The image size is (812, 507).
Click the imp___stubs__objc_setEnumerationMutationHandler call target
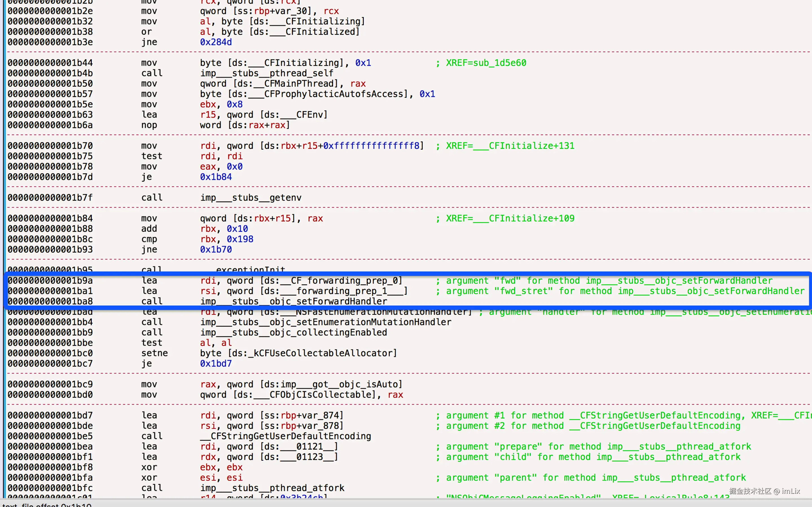(x=325, y=322)
